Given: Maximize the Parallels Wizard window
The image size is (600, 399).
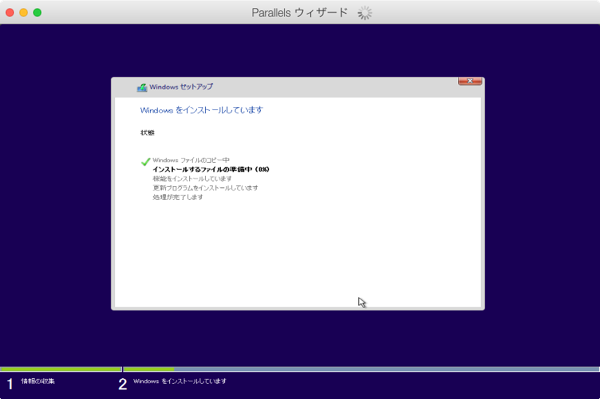Looking at the screenshot, I should click(38, 13).
